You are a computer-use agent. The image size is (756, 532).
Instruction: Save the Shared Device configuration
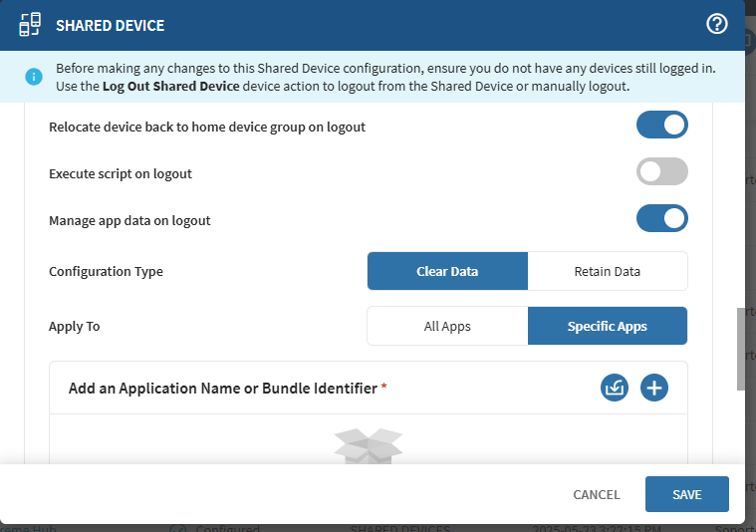tap(686, 494)
